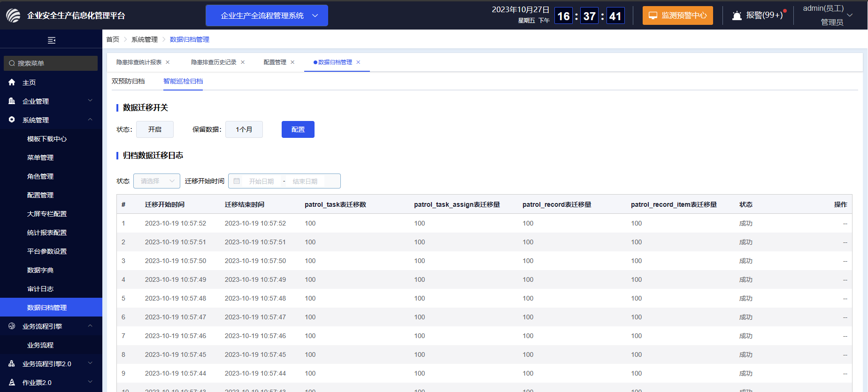The width and height of the screenshot is (868, 392).
Task: Click 结束日期 date input
Action: coord(305,181)
